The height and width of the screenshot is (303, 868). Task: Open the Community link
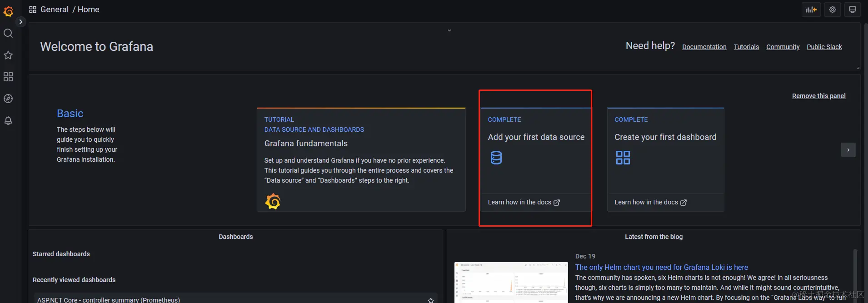[x=783, y=47]
